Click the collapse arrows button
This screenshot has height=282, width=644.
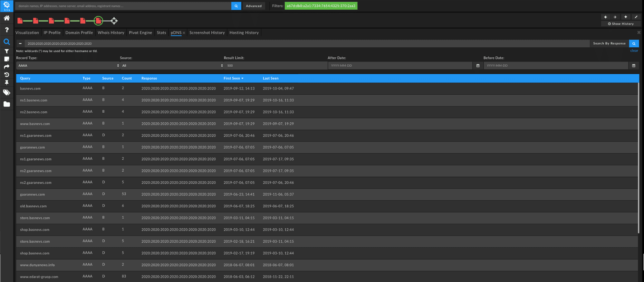pyautogui.click(x=636, y=17)
